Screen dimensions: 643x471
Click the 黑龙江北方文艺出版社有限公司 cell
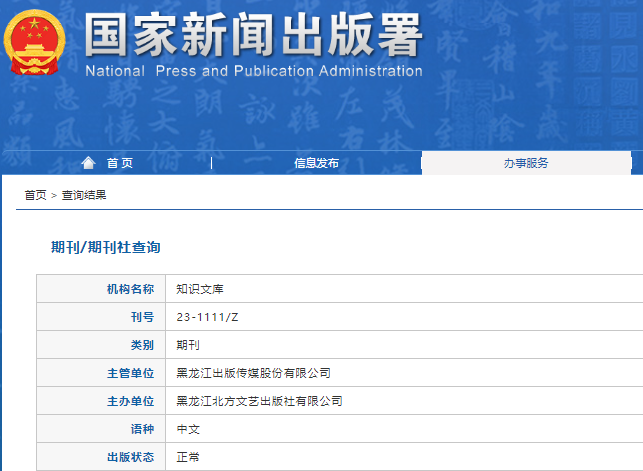259,401
